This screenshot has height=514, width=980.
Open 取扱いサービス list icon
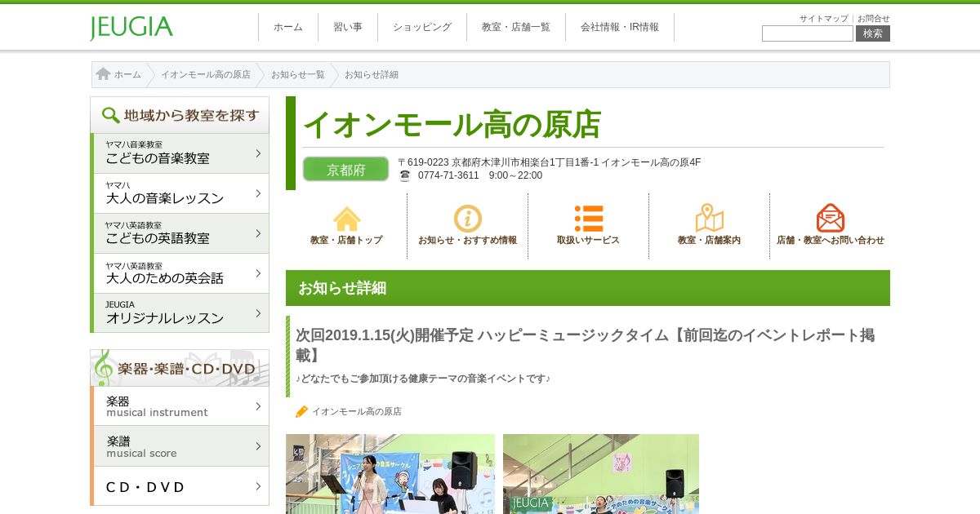pyautogui.click(x=588, y=218)
